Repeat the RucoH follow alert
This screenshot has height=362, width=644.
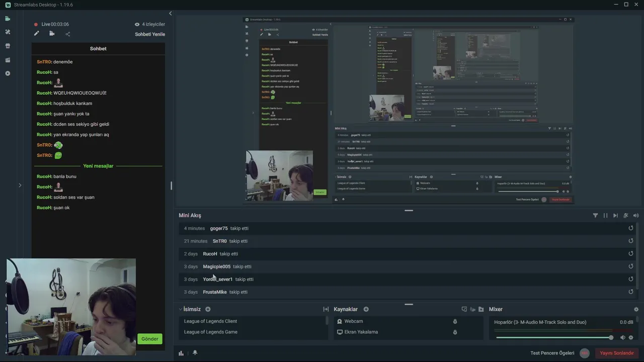pos(630,253)
